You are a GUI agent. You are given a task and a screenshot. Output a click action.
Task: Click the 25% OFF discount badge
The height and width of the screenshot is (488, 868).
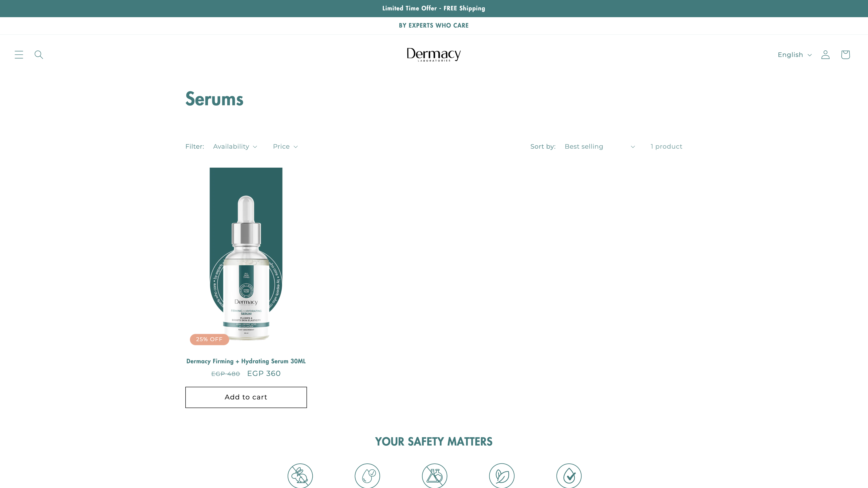209,339
